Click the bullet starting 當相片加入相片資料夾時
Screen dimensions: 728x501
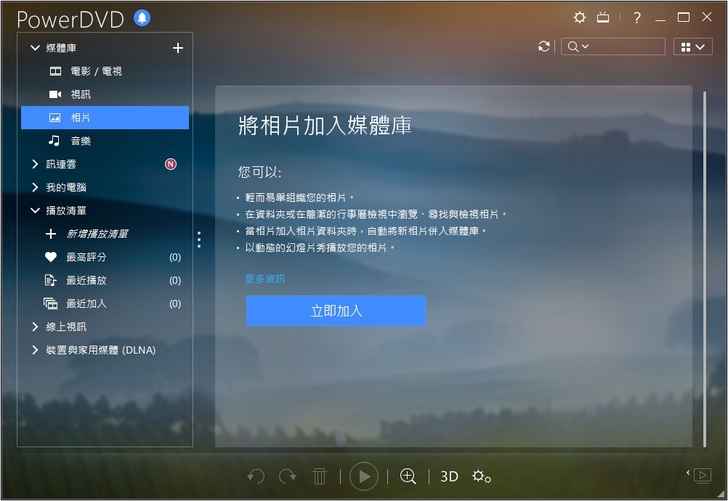365,231
